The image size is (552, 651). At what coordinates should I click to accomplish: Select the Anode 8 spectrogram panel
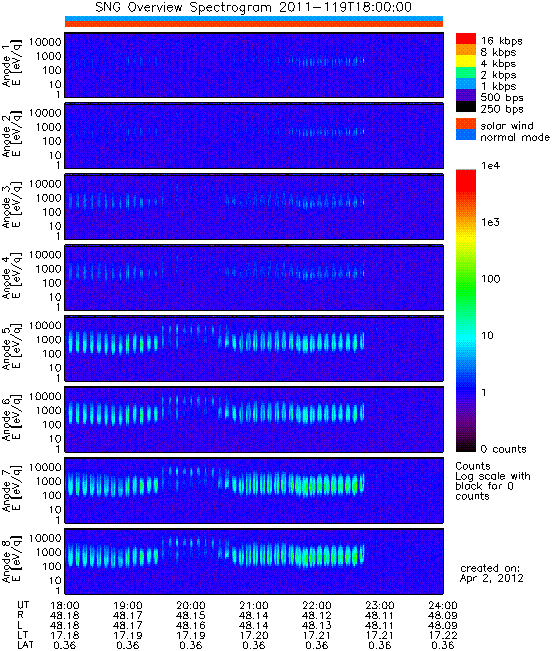(x=254, y=561)
